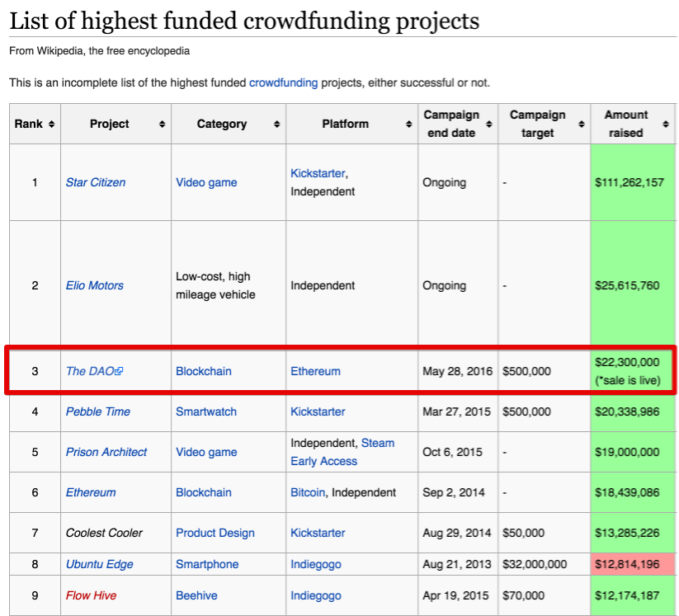Open the Smartphone category link
This screenshot has width=679, height=616.
click(x=207, y=564)
